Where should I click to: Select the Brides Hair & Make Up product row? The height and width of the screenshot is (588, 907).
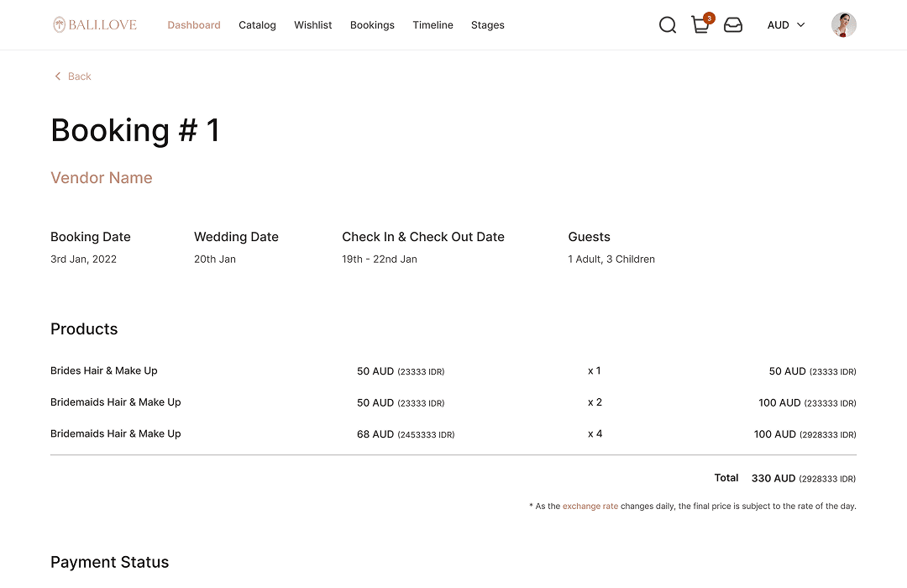(103, 370)
